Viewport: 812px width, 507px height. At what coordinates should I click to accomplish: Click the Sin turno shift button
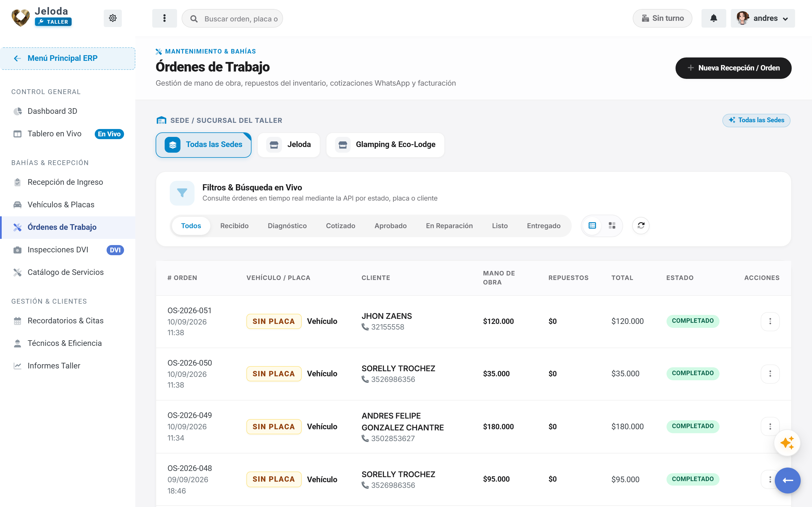662,18
